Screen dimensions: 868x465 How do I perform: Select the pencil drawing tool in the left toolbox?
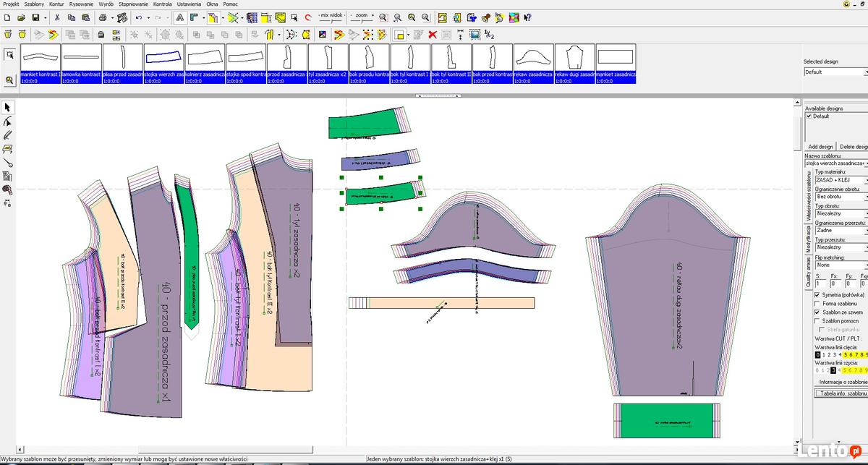[8, 135]
